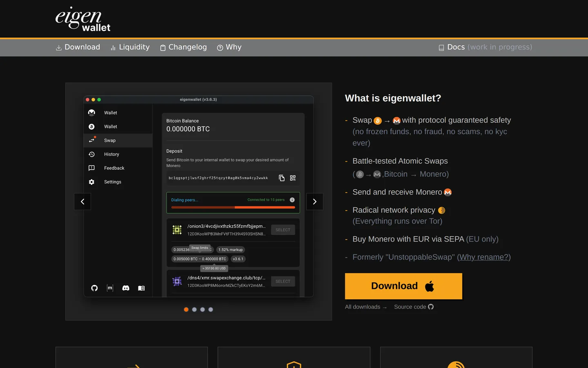
Task: Click the GitHub icon beside Source code
Action: tap(431, 307)
